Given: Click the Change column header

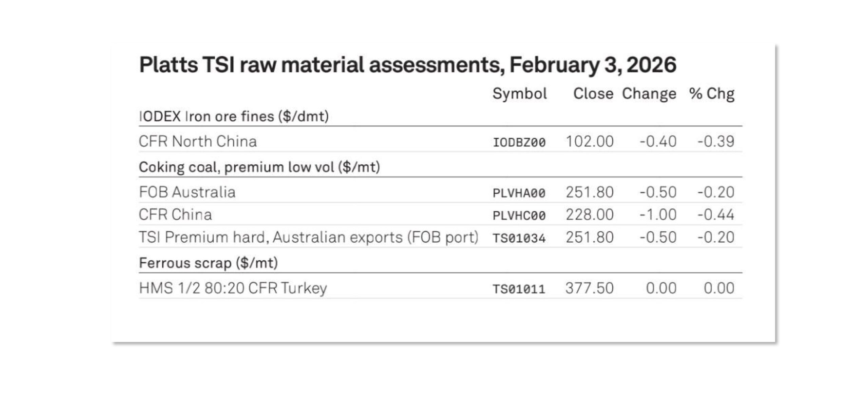Looking at the screenshot, I should click(x=649, y=94).
